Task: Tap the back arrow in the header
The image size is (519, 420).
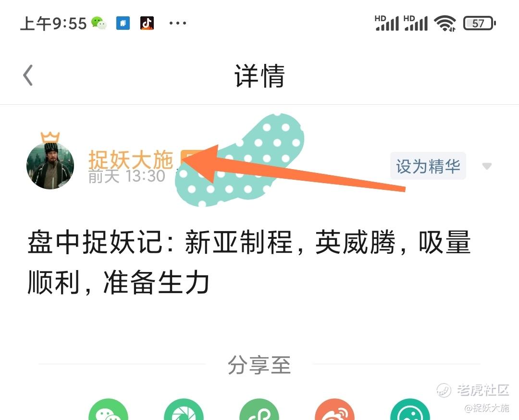Action: [28, 75]
